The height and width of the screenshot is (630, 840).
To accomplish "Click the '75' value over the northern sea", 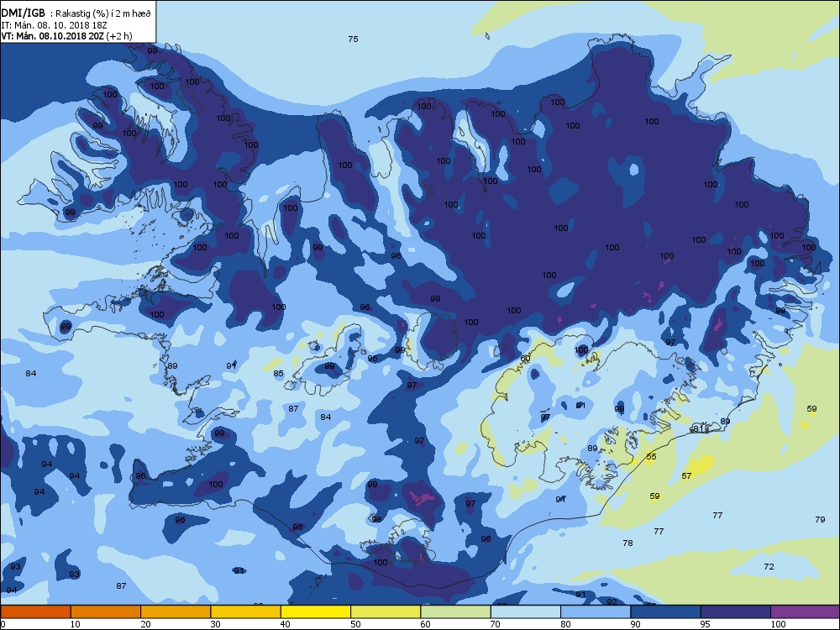I will pos(353,39).
